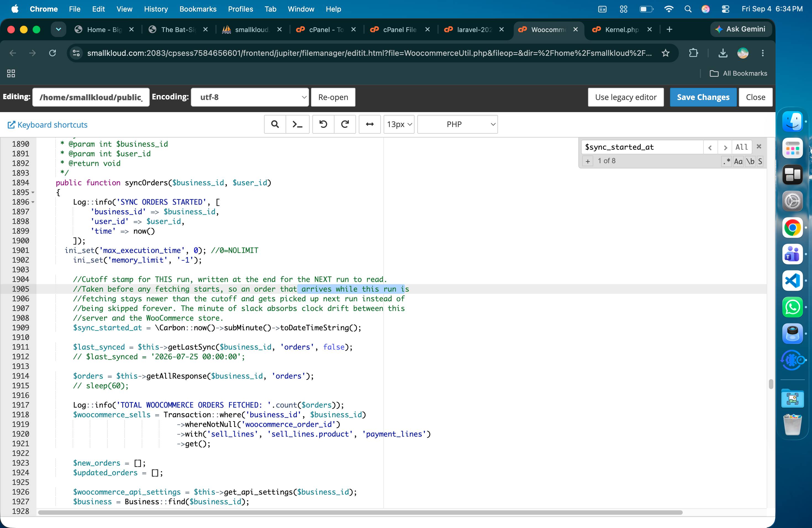Expand the utf-8 encoding dropdown
The image size is (812, 528).
click(x=250, y=97)
